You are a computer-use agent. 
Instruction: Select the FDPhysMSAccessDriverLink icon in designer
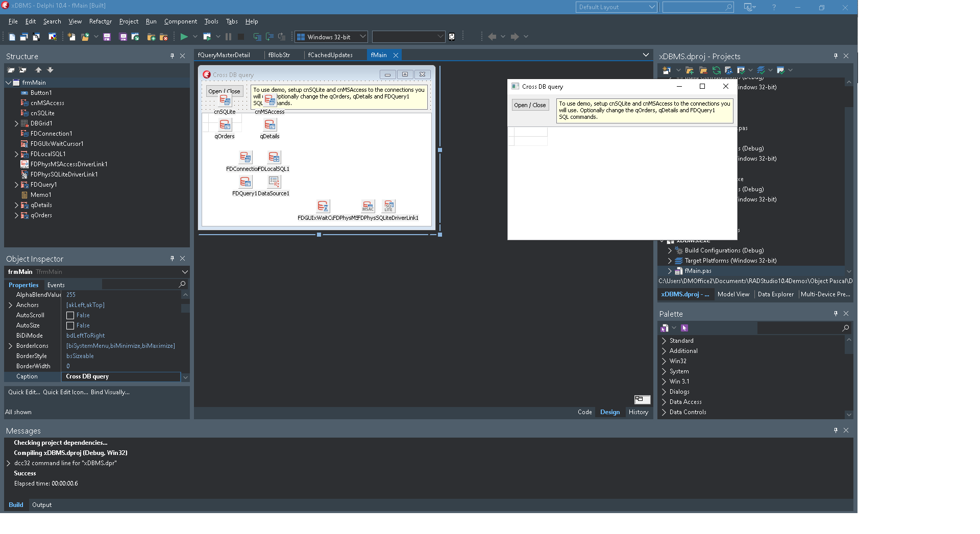pos(367,206)
